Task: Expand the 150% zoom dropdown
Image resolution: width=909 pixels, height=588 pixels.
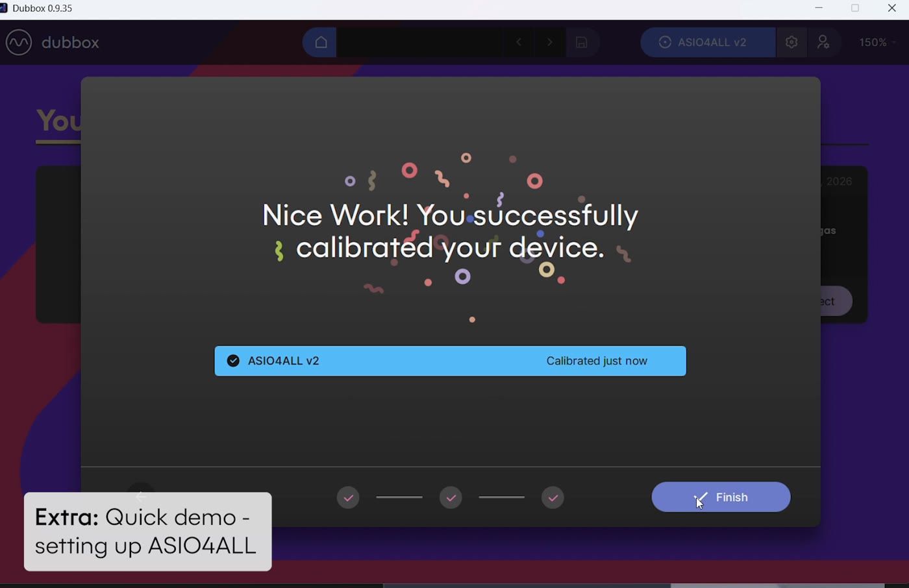Action: [878, 42]
